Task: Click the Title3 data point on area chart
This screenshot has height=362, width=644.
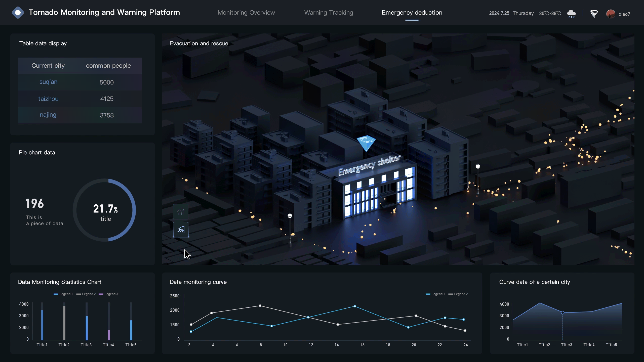Action: pos(563,313)
